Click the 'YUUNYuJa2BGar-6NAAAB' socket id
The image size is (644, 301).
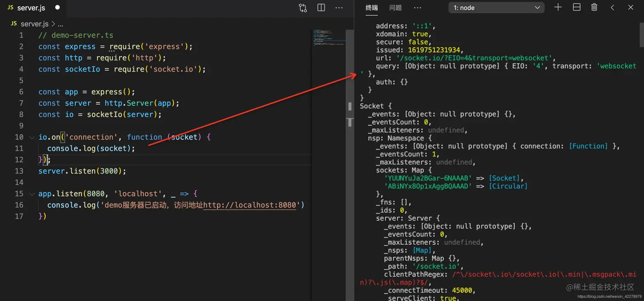coord(428,178)
